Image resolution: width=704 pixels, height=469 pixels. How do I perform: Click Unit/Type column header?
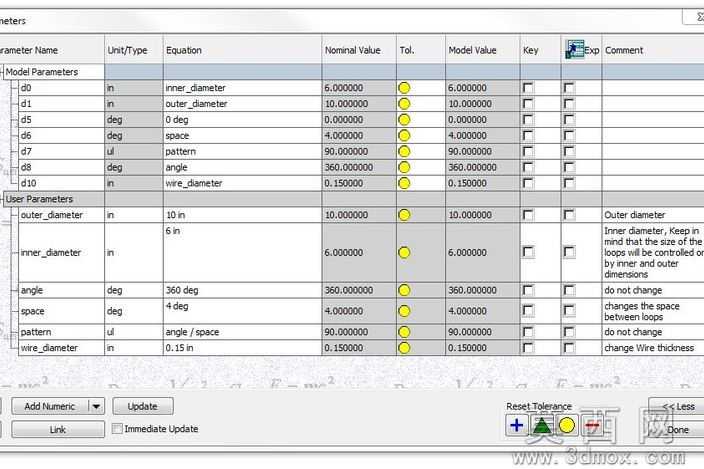pyautogui.click(x=134, y=50)
